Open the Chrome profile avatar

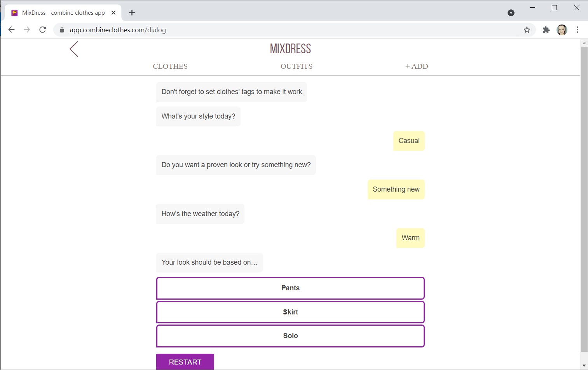point(562,30)
